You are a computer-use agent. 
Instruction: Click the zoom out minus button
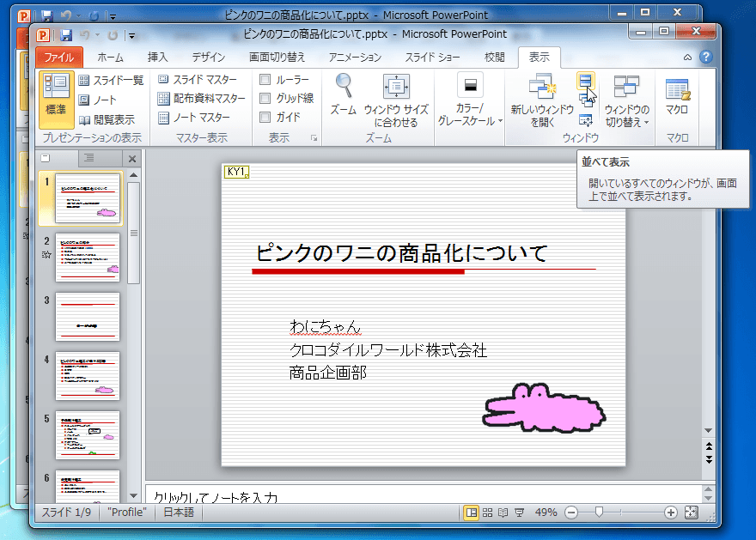coord(571,513)
